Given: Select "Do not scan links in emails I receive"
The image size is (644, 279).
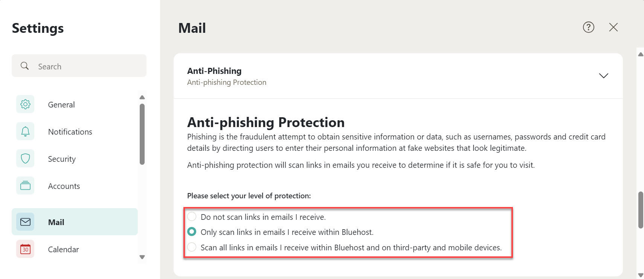Looking at the screenshot, I should (192, 216).
